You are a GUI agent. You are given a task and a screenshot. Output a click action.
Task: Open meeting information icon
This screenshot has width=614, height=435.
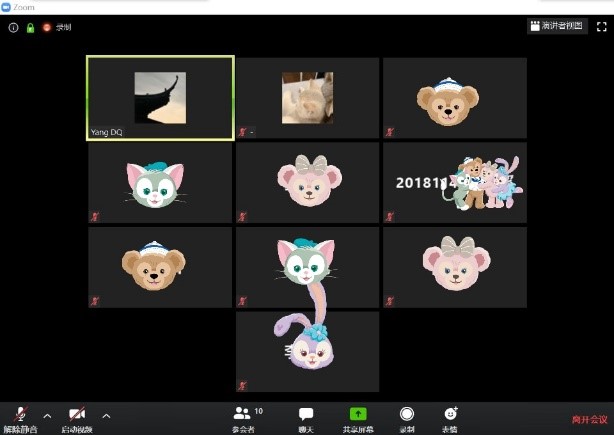[x=13, y=28]
